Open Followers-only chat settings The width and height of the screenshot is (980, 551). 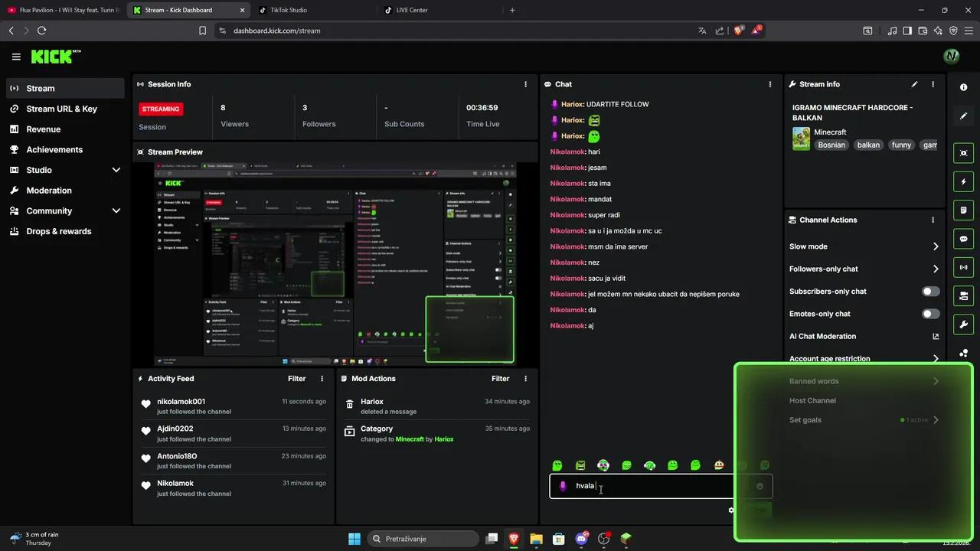pyautogui.click(x=864, y=269)
